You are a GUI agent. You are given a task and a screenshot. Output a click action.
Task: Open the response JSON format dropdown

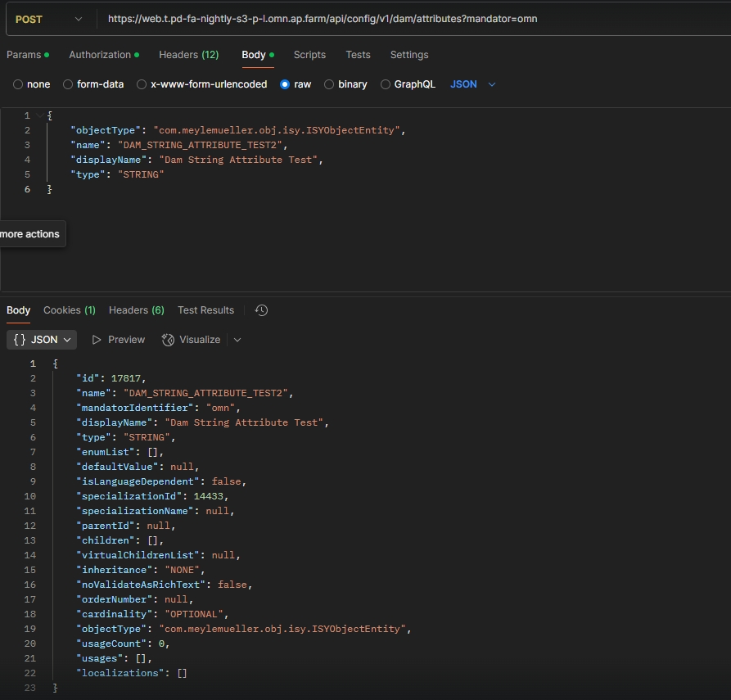tap(43, 340)
